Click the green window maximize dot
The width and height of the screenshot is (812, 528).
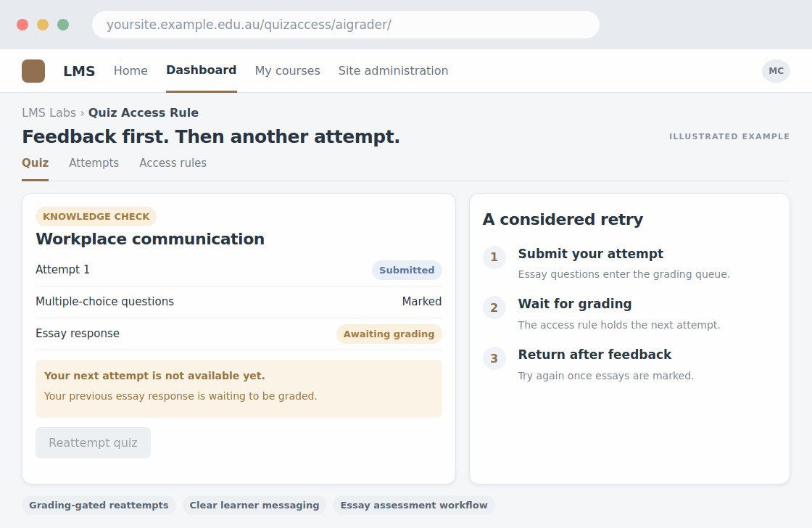click(63, 25)
